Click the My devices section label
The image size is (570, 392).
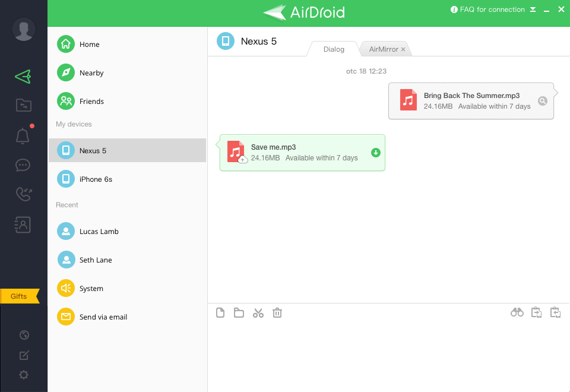point(74,124)
